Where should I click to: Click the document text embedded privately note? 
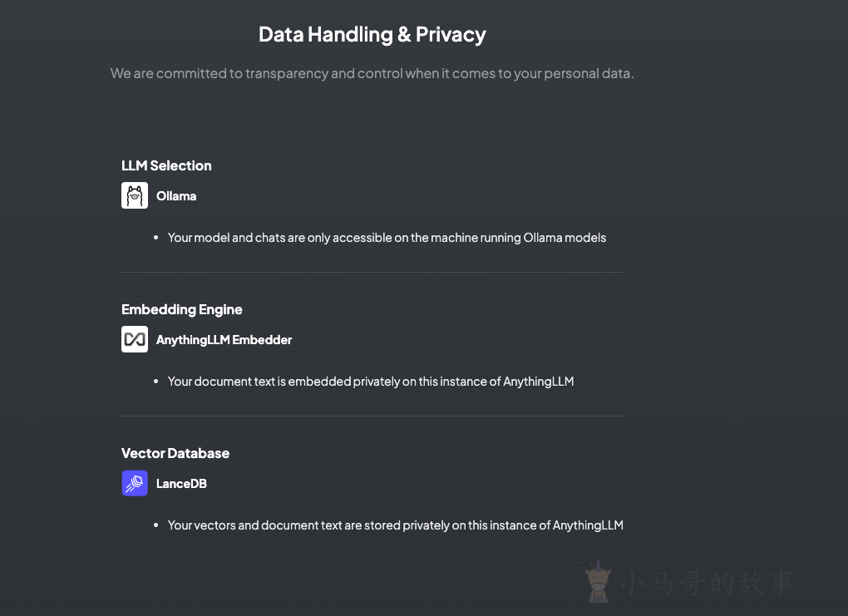pos(371,382)
